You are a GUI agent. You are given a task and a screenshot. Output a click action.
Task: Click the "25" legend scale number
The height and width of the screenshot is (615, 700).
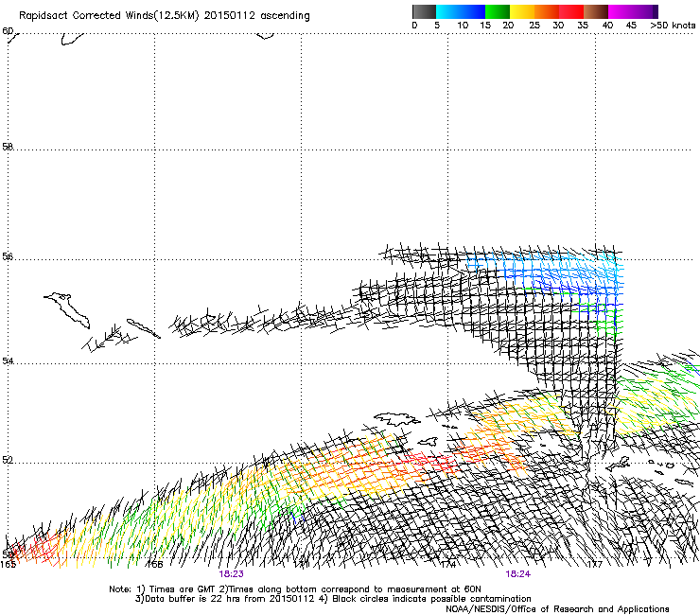534,25
